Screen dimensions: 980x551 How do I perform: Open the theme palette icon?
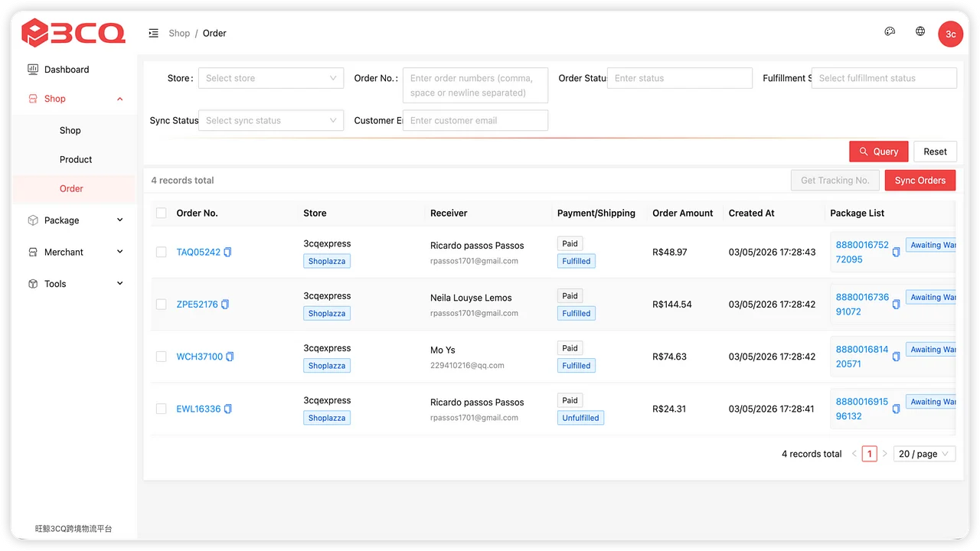(890, 32)
